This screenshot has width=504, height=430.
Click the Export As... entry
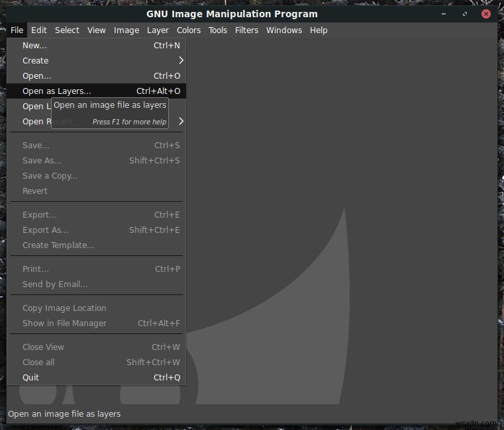point(97,230)
